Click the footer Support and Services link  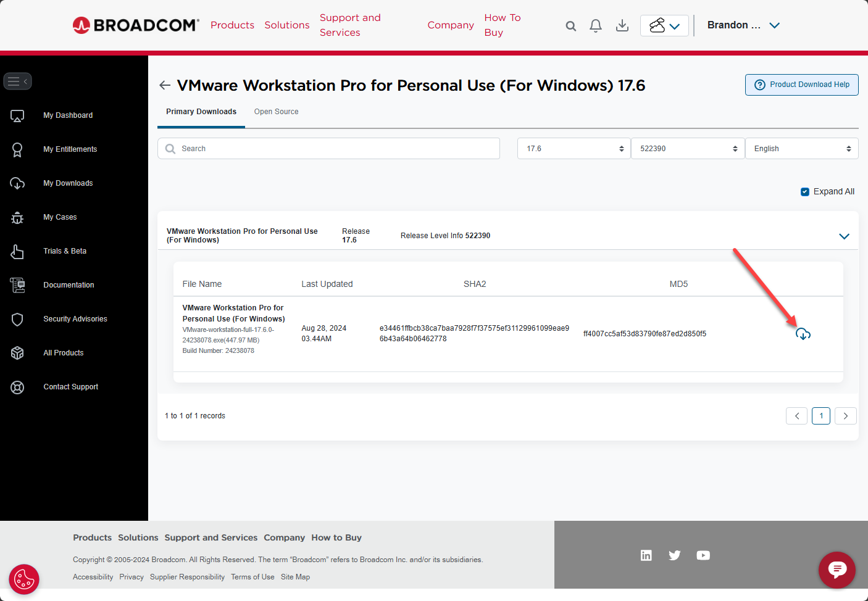click(211, 537)
